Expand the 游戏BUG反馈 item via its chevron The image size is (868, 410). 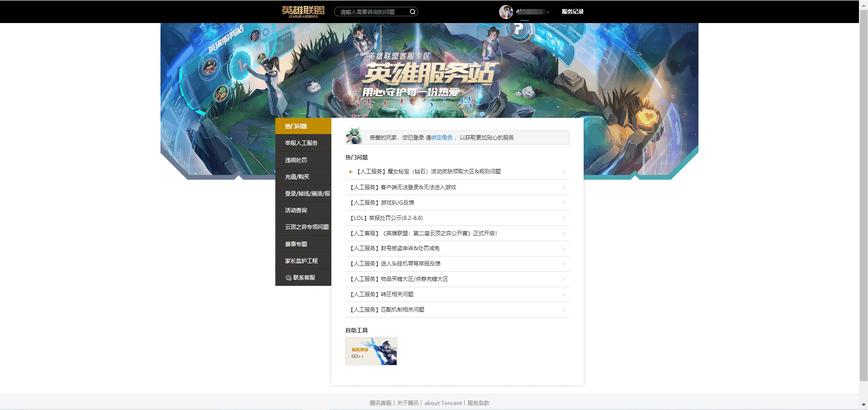coord(563,203)
